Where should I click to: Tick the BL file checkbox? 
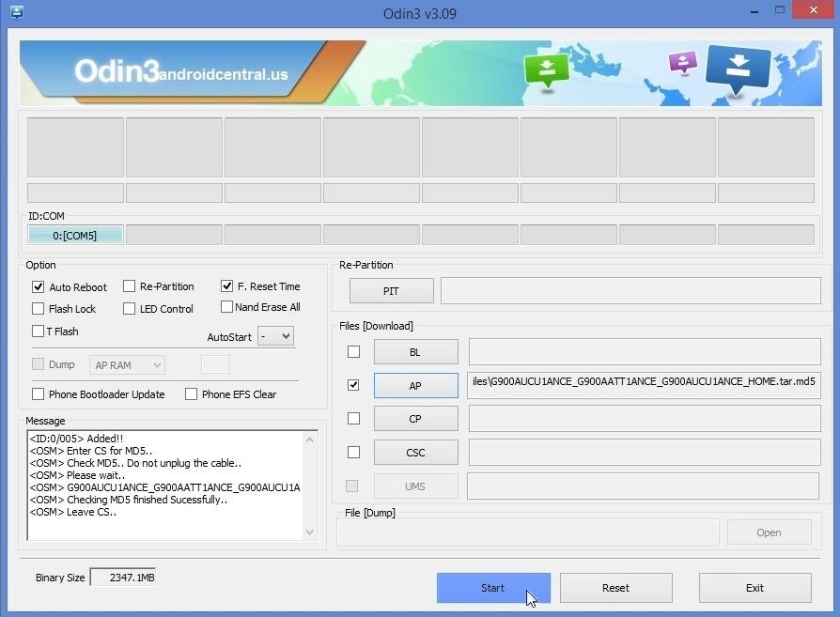click(353, 352)
